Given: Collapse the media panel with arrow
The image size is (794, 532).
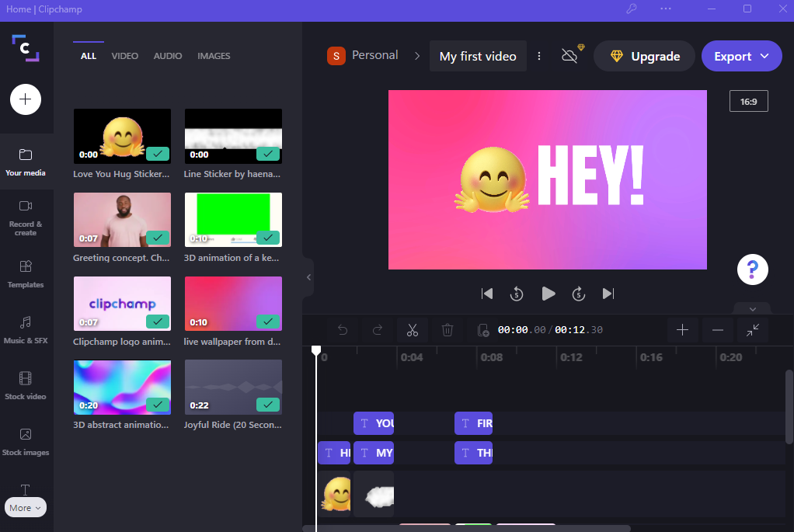Looking at the screenshot, I should pyautogui.click(x=308, y=277).
